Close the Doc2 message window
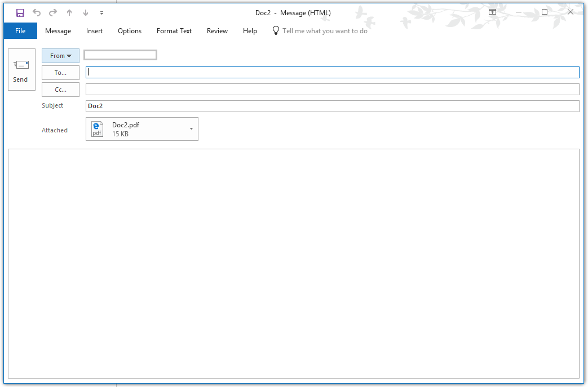 point(571,12)
